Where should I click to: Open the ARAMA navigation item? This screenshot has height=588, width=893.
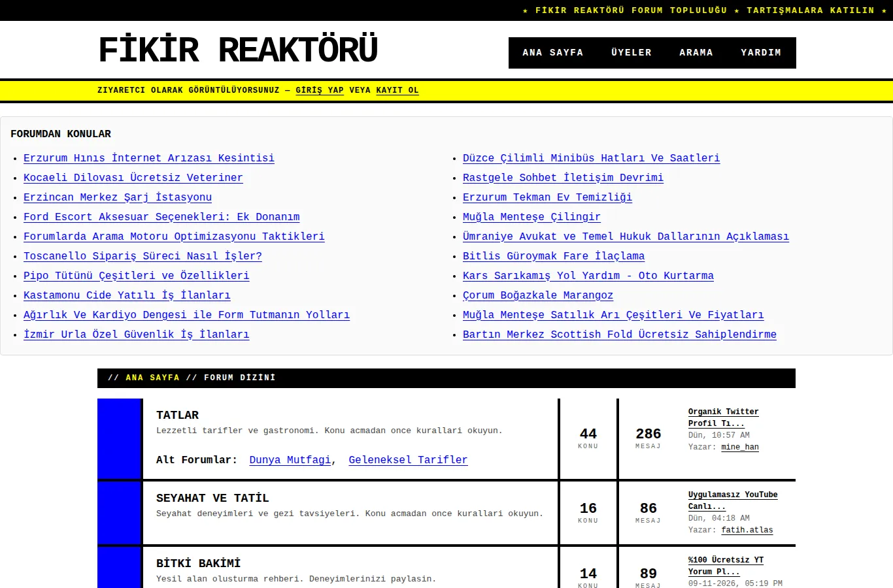tap(696, 52)
